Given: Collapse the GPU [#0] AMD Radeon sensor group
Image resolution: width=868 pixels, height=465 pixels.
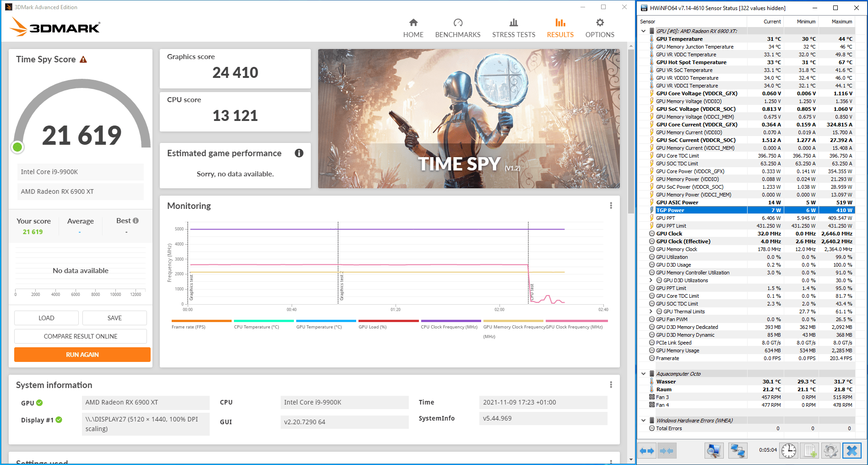Looking at the screenshot, I should point(643,31).
